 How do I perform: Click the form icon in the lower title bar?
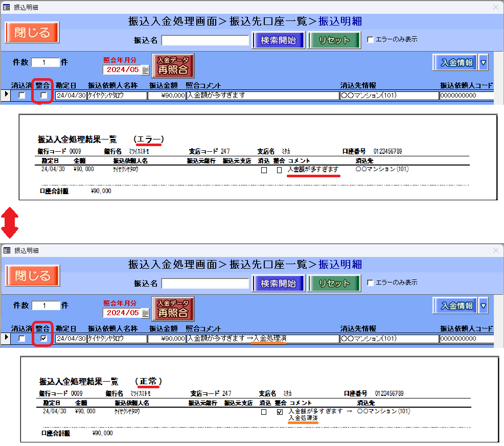[6, 250]
